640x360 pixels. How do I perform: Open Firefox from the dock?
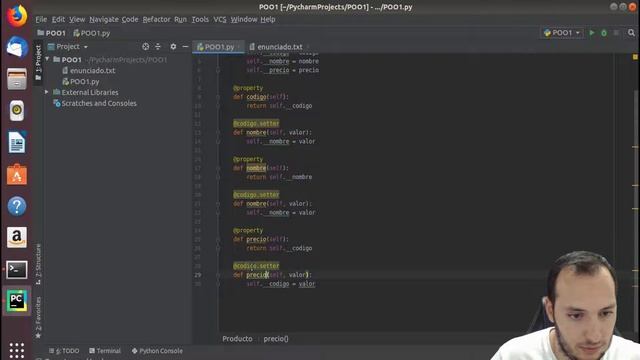[17, 16]
